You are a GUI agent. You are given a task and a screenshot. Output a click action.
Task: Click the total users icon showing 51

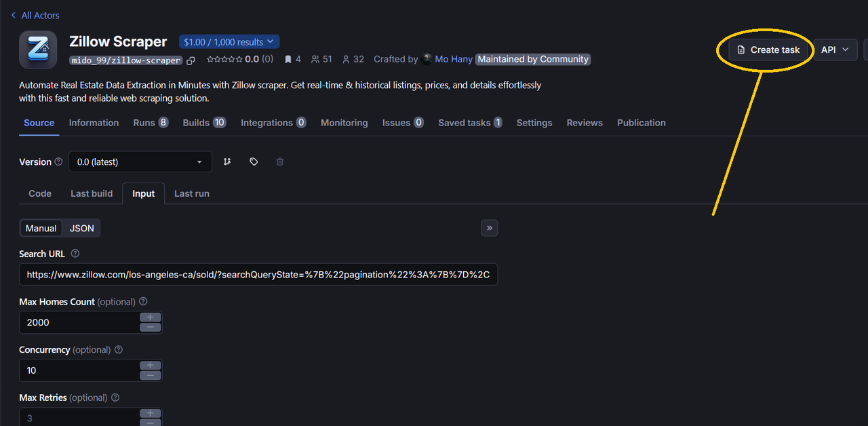click(315, 59)
